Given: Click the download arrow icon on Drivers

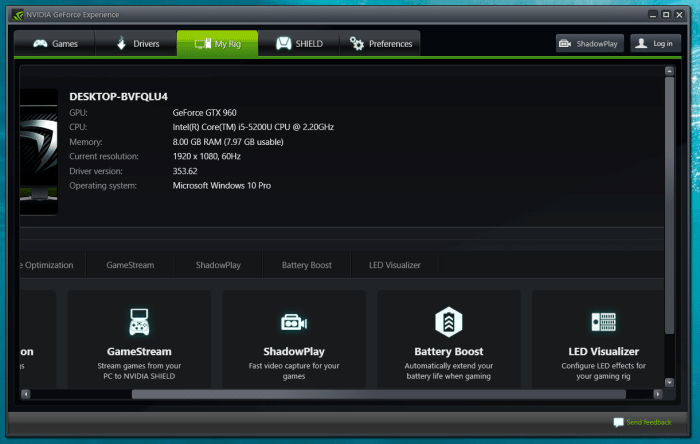Looking at the screenshot, I should click(121, 43).
